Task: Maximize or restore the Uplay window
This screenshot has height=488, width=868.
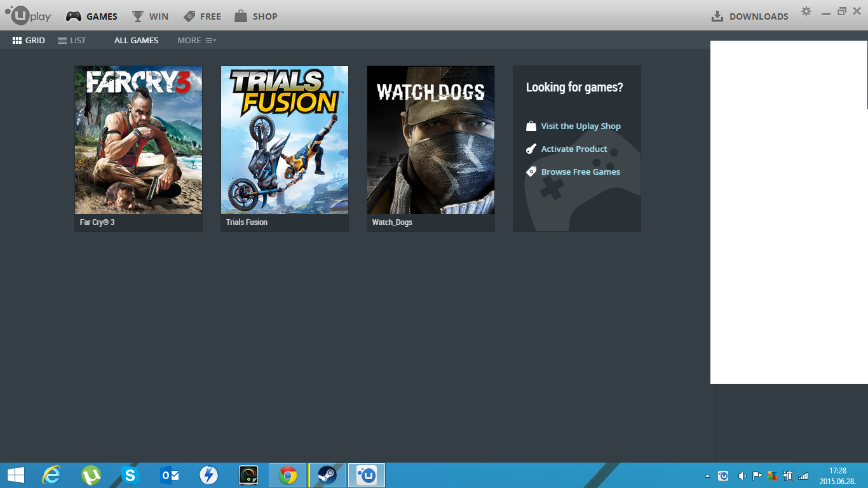Action: [842, 11]
